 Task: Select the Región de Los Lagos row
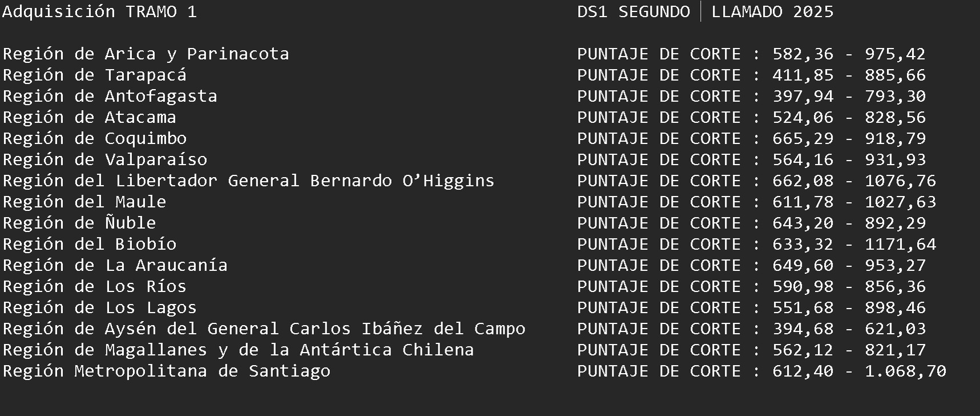coord(99,307)
